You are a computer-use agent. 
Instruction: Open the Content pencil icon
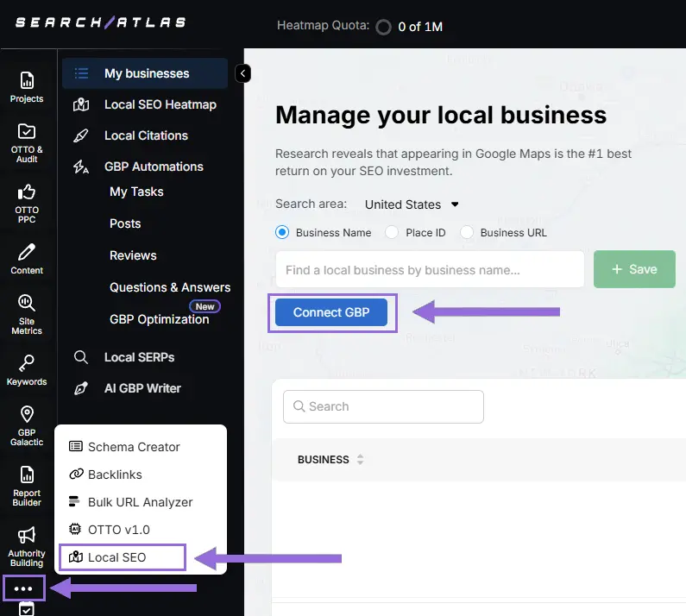tap(27, 258)
